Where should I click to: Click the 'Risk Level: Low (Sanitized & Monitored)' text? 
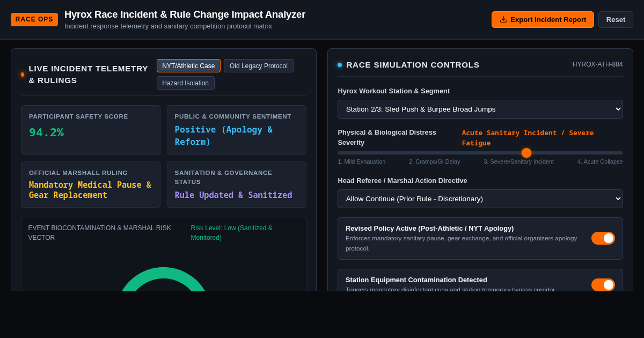(232, 233)
